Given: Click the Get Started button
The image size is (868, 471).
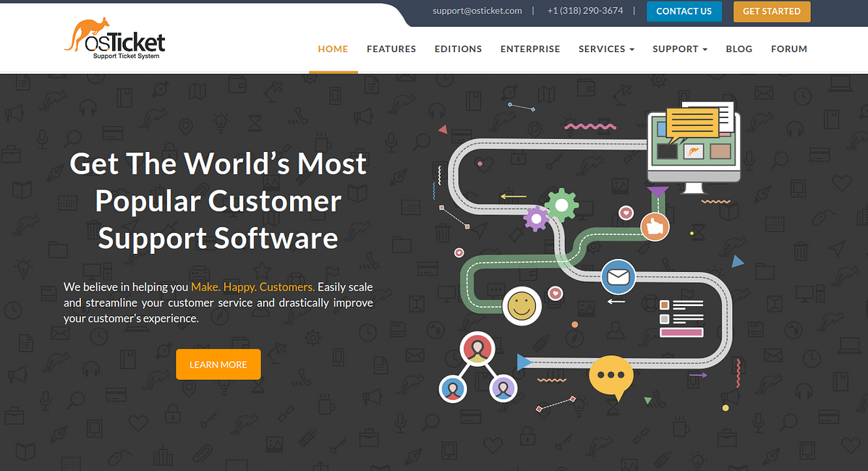Looking at the screenshot, I should [772, 12].
